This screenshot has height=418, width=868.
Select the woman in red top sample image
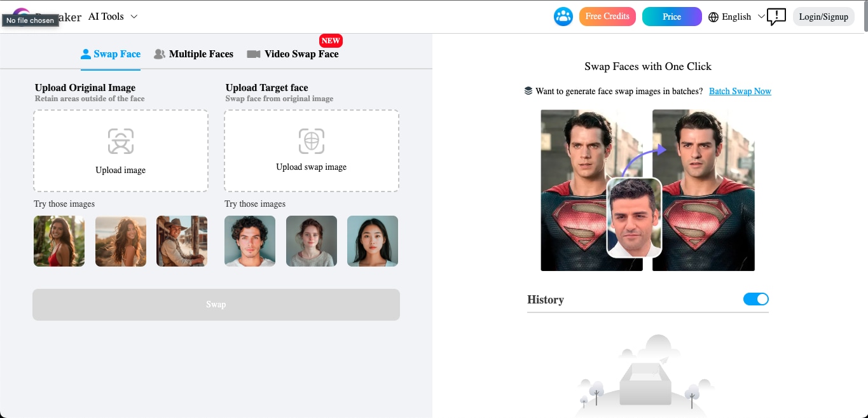[59, 241]
